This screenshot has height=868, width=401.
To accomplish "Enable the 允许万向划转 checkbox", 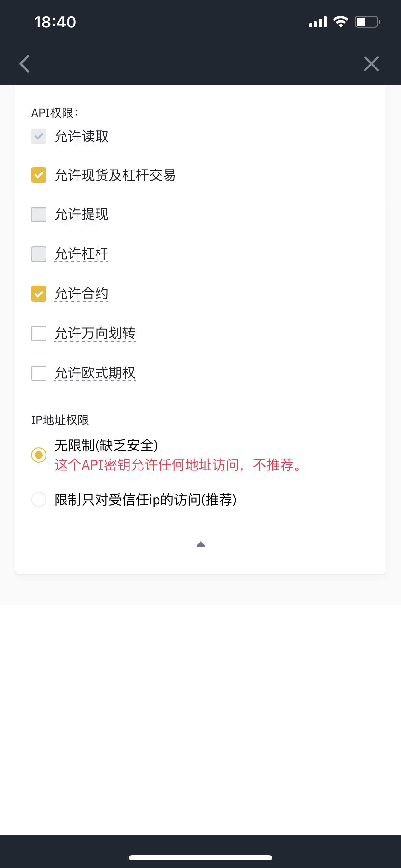I will click(39, 334).
